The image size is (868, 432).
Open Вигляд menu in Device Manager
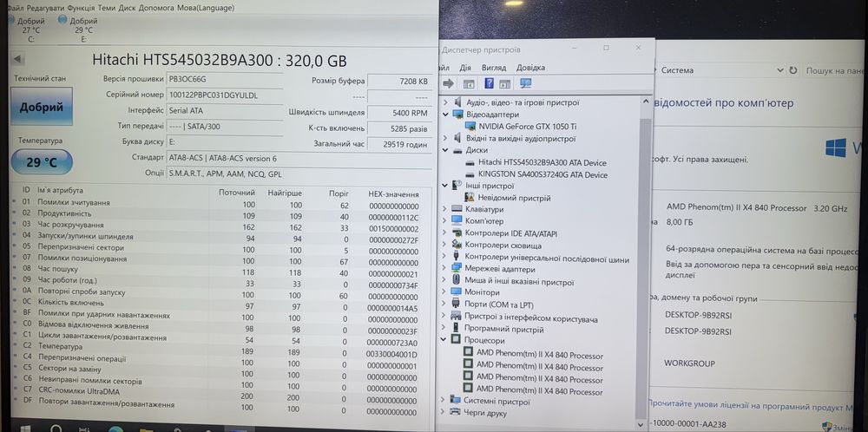(x=494, y=68)
